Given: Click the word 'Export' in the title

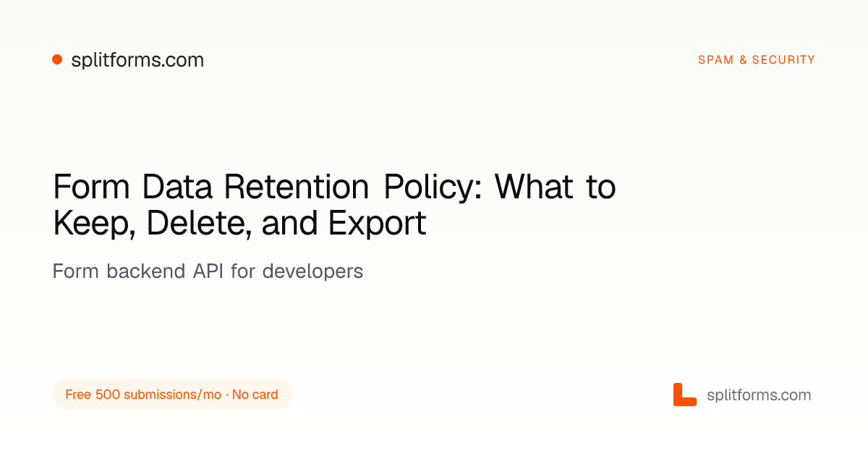Looking at the screenshot, I should click(377, 224).
